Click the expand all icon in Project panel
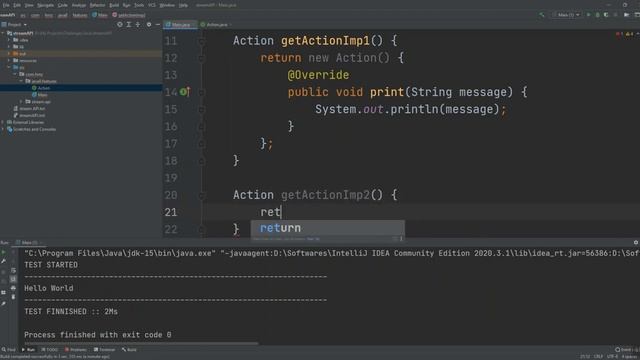The height and width of the screenshot is (360, 640). [129, 25]
